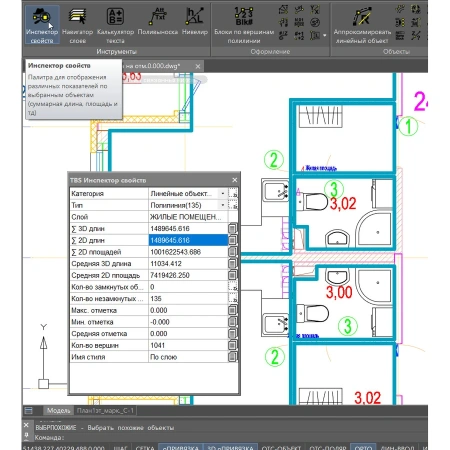The width and height of the screenshot is (450, 450).
Task: Close the на отм.0.000.dwg document tab
Action: click(x=198, y=66)
